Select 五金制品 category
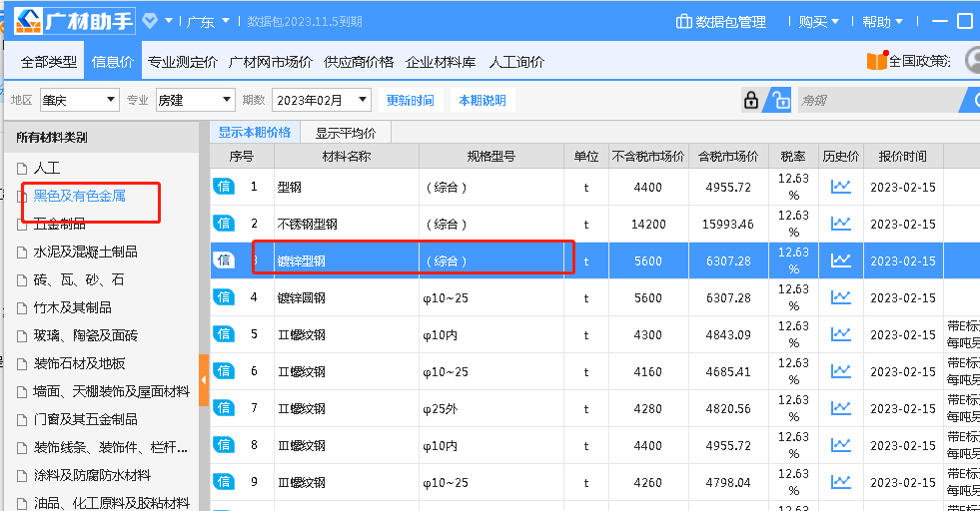 pos(59,224)
